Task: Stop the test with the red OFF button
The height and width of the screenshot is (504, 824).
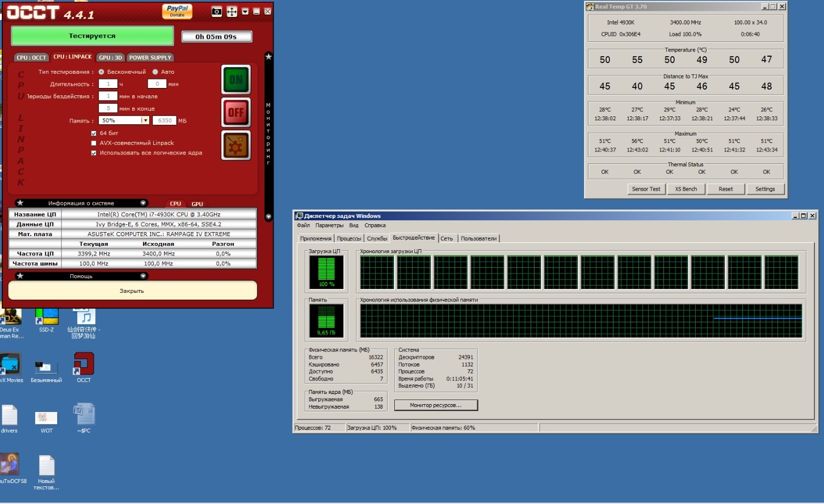Action: tap(236, 112)
